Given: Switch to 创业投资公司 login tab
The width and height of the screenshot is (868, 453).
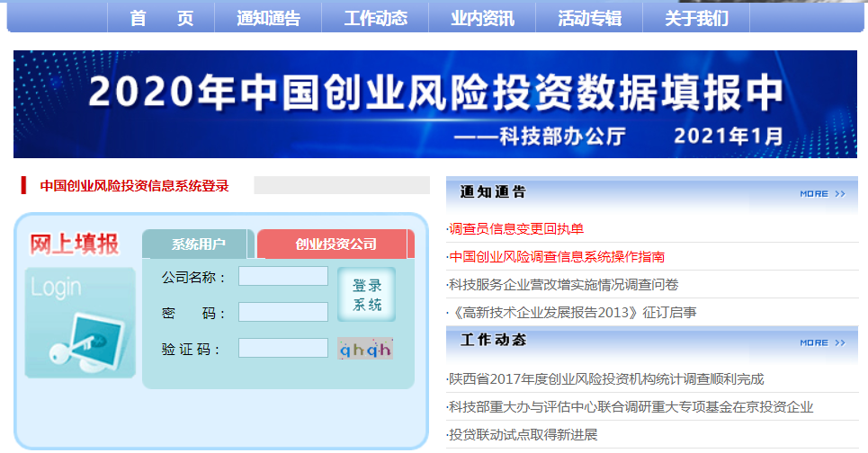Looking at the screenshot, I should 336,244.
